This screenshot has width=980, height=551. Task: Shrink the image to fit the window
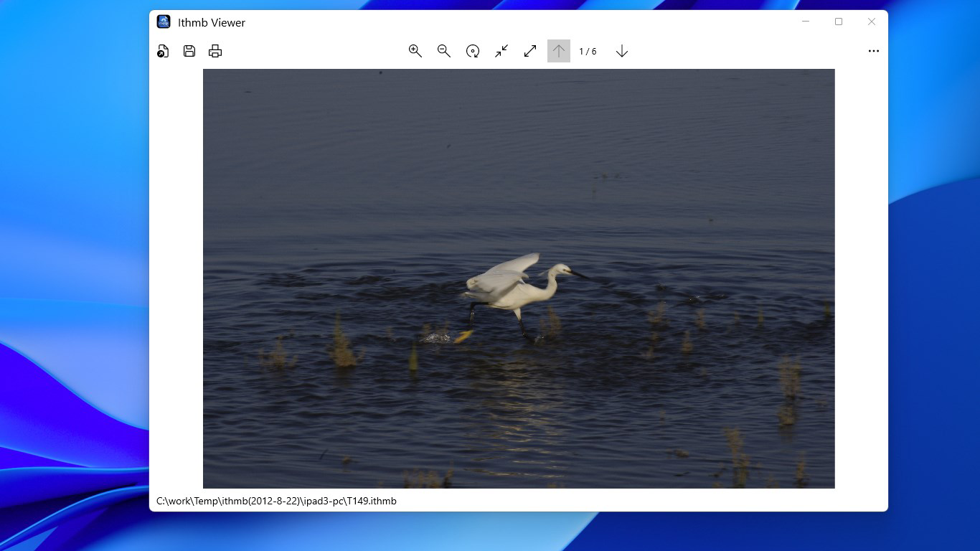click(x=501, y=51)
